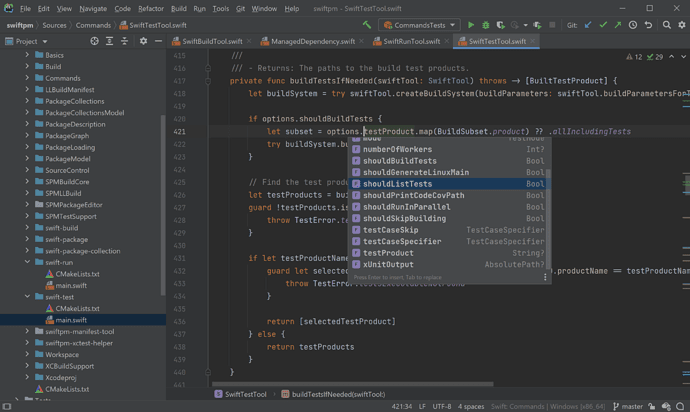Collapse the swift-test folder
The width and height of the screenshot is (690, 412).
[27, 297]
